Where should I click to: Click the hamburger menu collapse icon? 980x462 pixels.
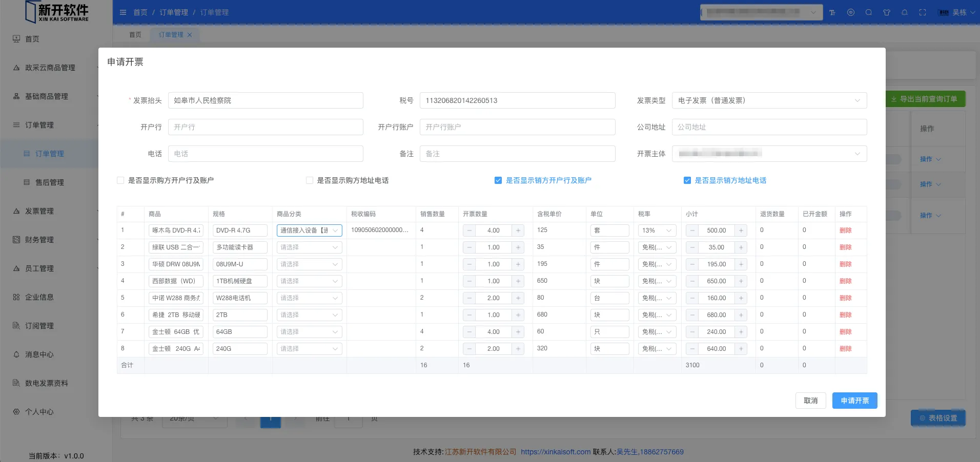[123, 12]
